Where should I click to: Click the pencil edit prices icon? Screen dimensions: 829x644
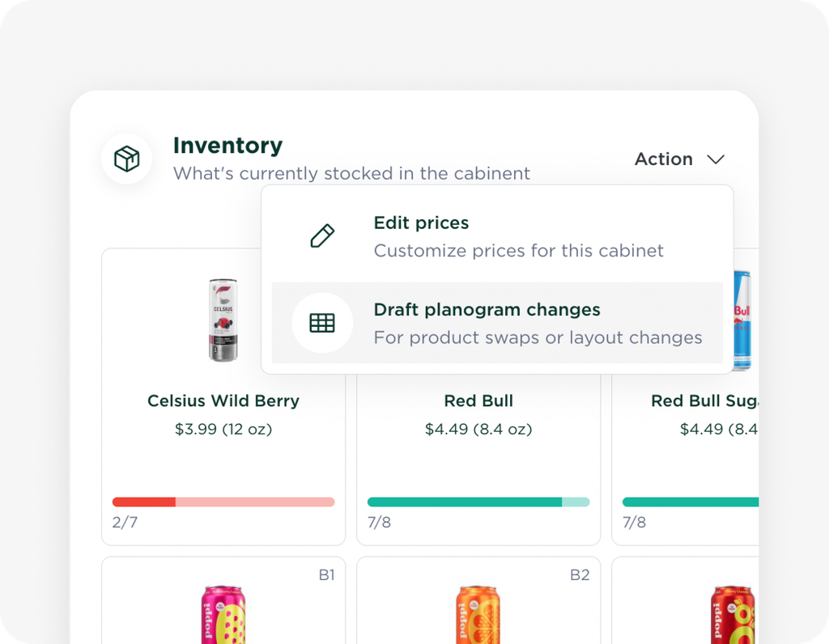[x=322, y=236]
